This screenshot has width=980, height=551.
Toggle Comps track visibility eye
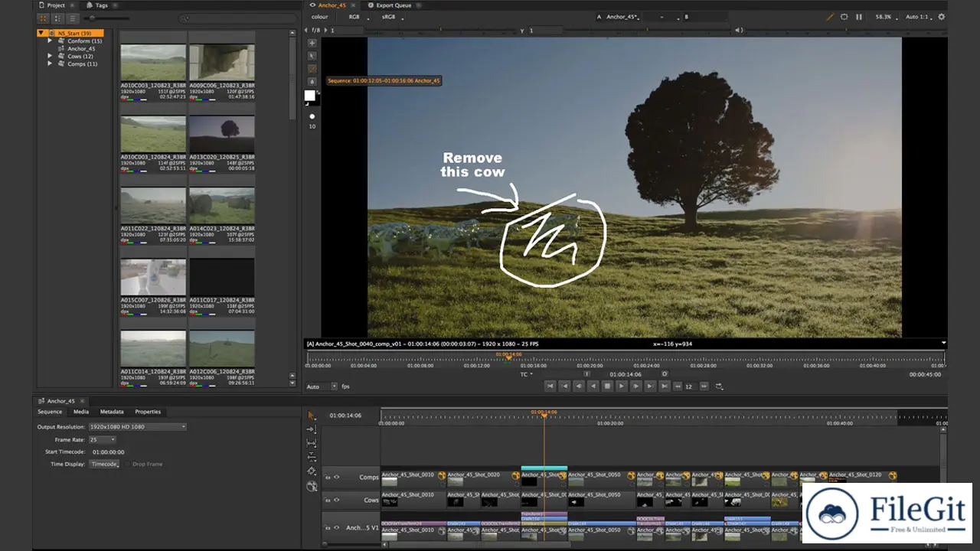click(336, 477)
